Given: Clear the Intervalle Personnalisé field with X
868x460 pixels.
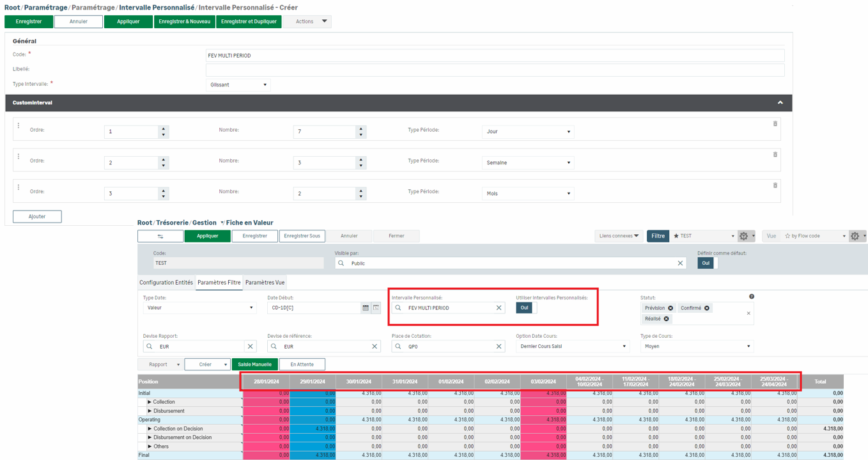Looking at the screenshot, I should click(x=499, y=308).
